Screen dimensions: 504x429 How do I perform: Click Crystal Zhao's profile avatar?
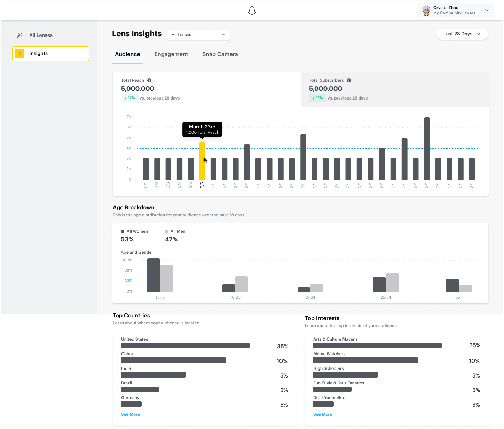coord(426,10)
